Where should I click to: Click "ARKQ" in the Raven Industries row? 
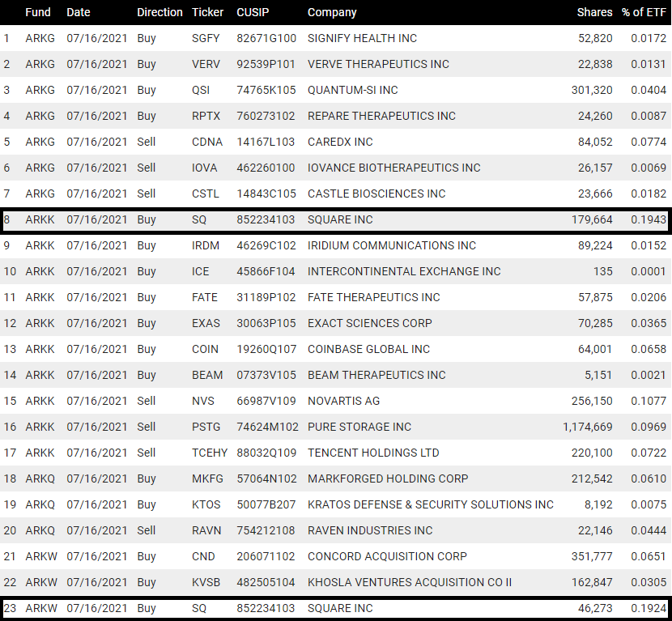[40, 530]
